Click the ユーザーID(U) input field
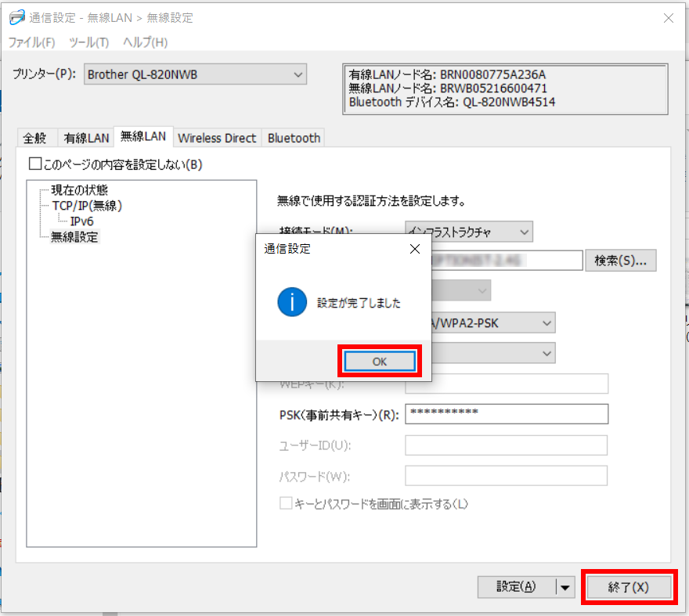Screen dimensions: 689x616 click(507, 445)
